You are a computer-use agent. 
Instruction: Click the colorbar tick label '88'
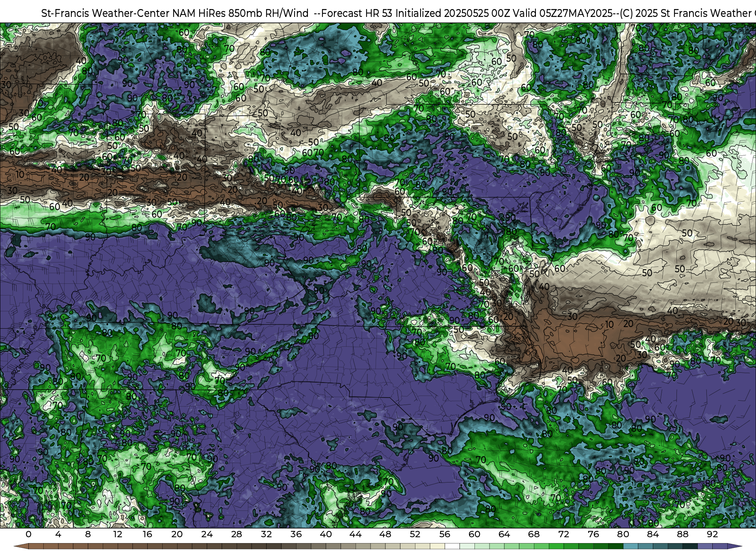682,534
